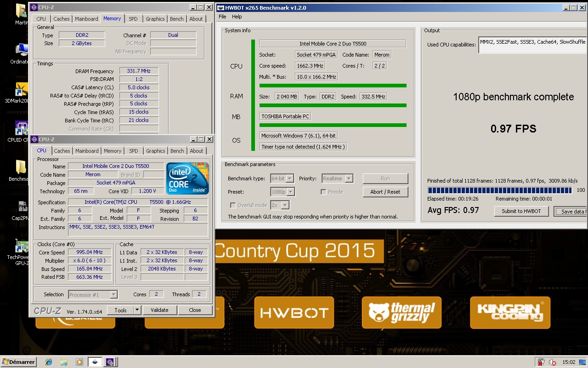The height and width of the screenshot is (368, 588).
Task: Open the Benchmark folder on desktop
Action: pos(21,170)
